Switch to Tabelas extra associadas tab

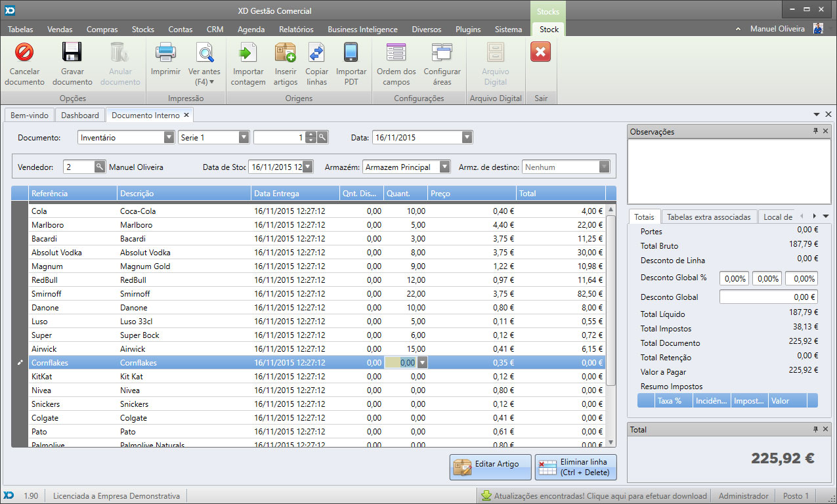pos(708,217)
